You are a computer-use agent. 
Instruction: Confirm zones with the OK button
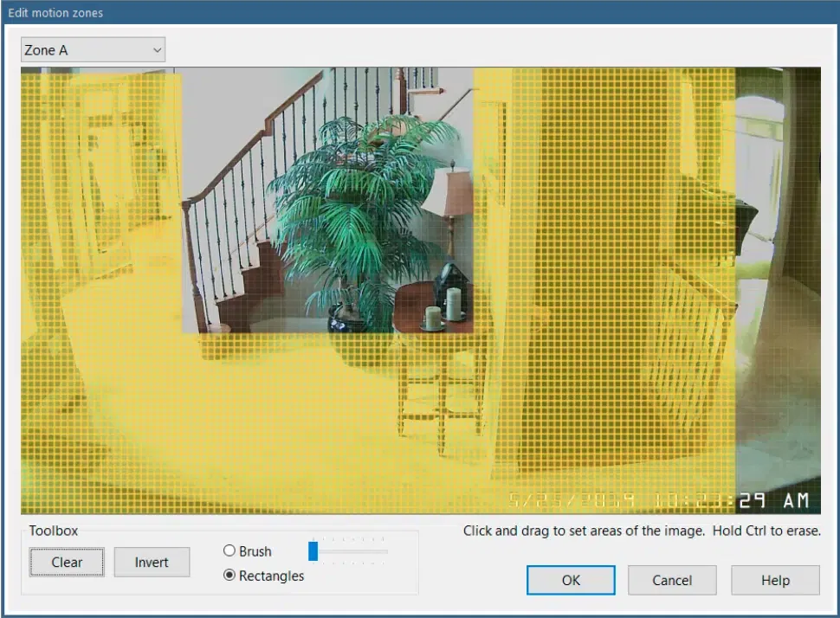tap(571, 580)
